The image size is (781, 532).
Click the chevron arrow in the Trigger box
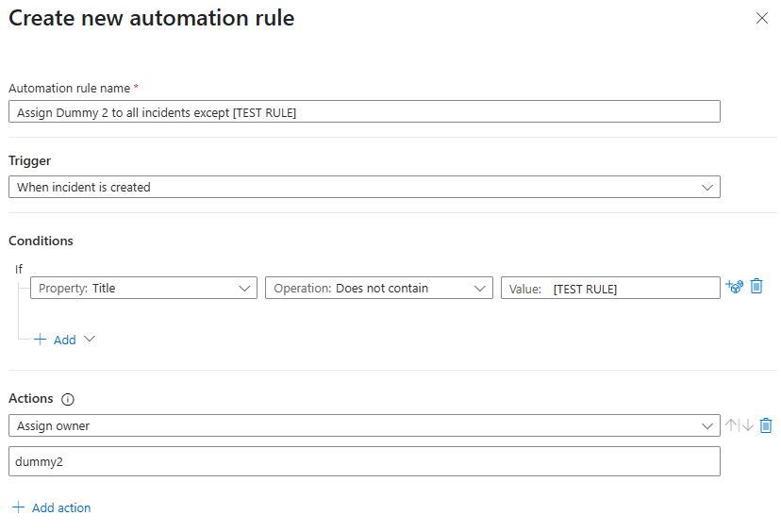point(707,187)
